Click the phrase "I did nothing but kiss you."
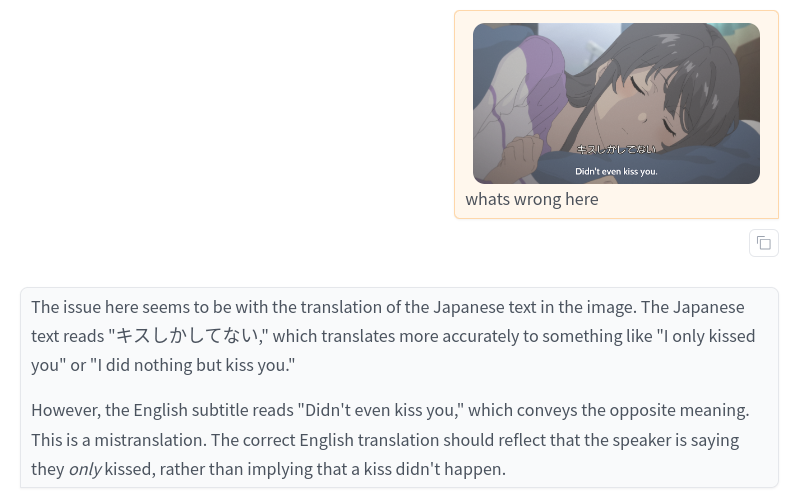 coord(192,365)
